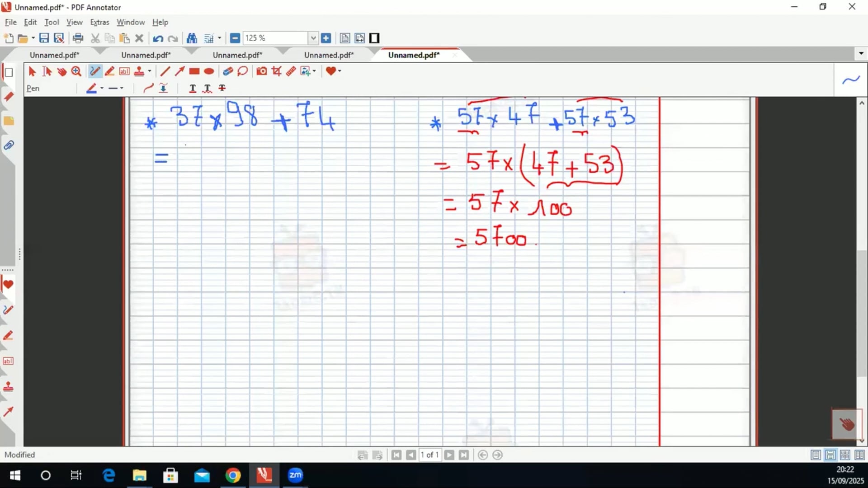Toggle full screen mode button

pyautogui.click(x=374, y=38)
